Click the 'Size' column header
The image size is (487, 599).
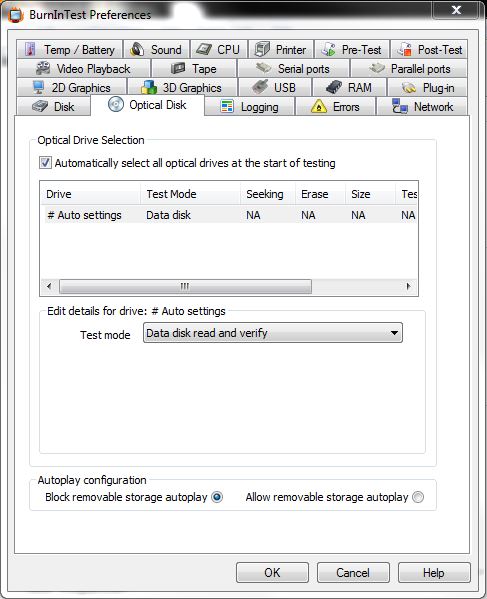[x=371, y=194]
